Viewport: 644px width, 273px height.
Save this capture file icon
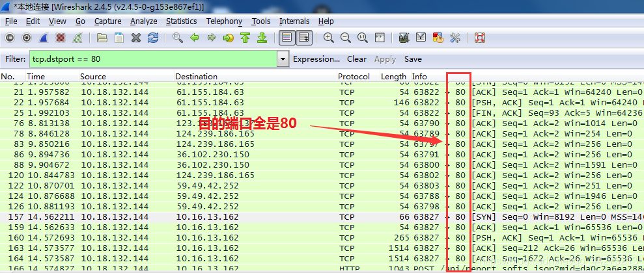tap(119, 38)
